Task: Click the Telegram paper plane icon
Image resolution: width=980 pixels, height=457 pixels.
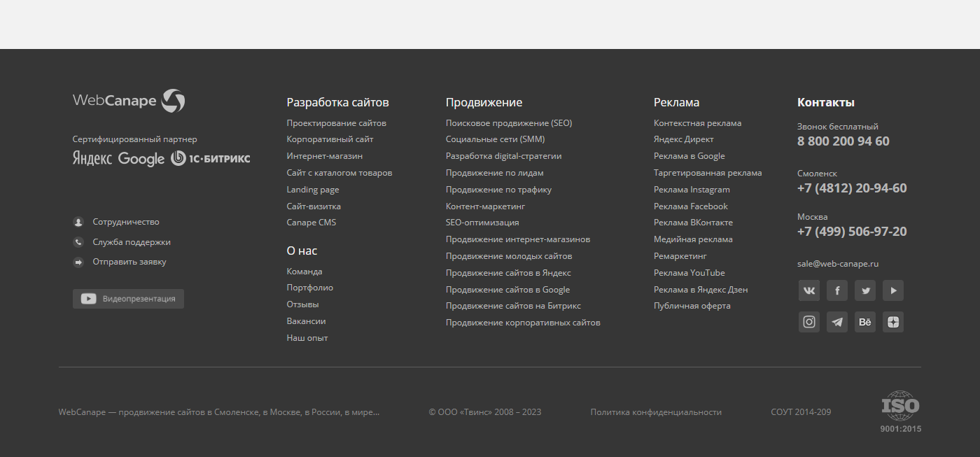Action: 836,322
